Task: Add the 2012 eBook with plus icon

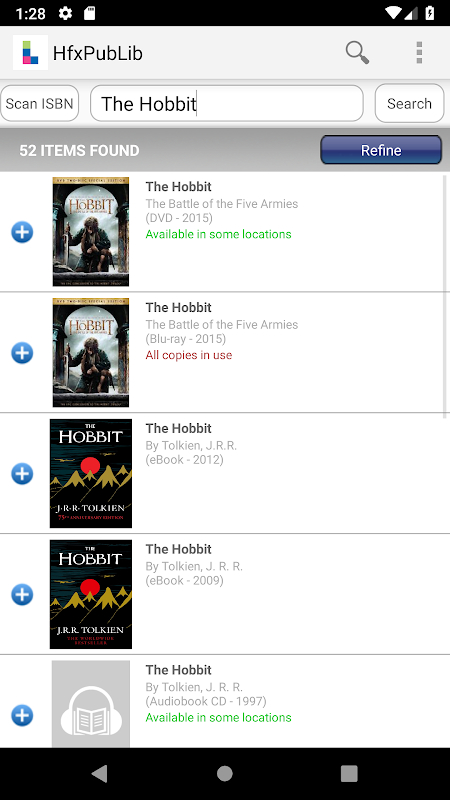Action: click(x=22, y=474)
